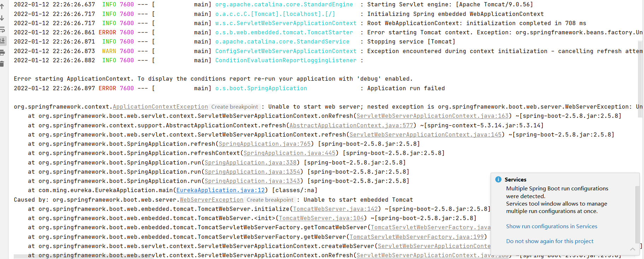The width and height of the screenshot is (644, 259).
Task: Click the WARN level label
Action: point(109,51)
